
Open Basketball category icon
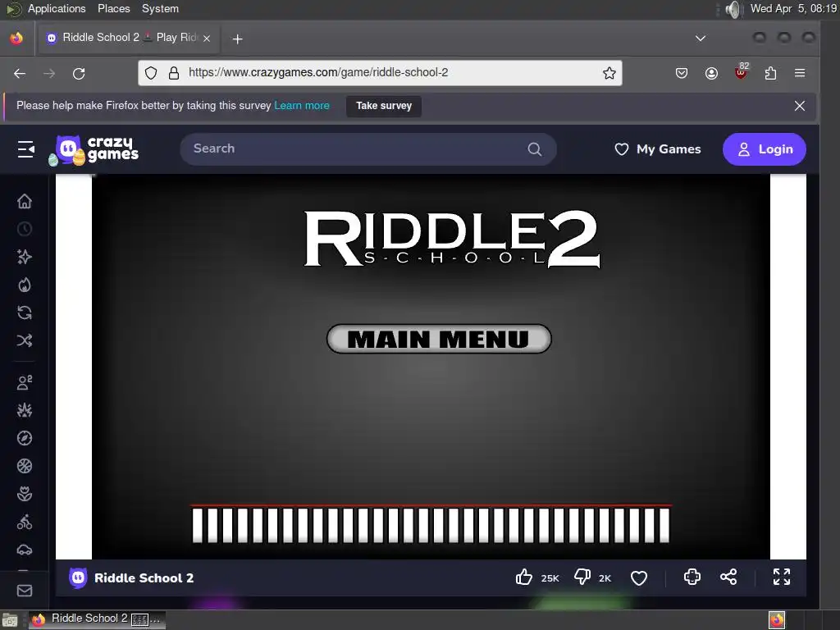[25, 466]
